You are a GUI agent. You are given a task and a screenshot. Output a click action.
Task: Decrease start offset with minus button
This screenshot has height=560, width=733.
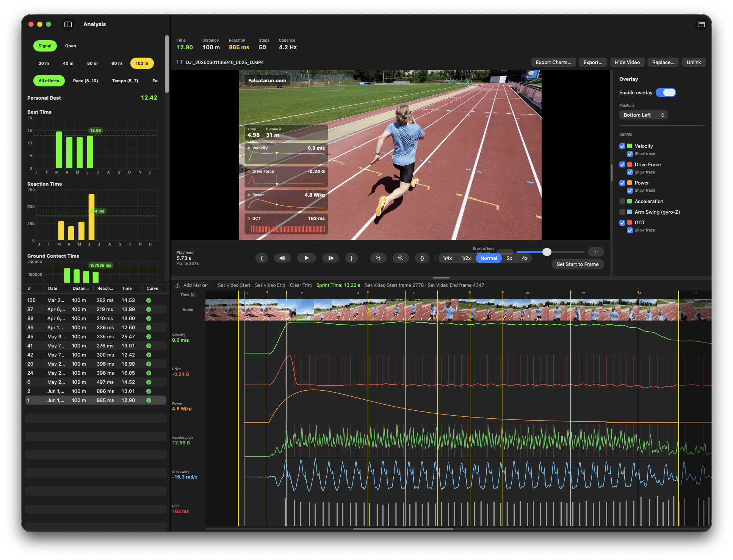505,252
